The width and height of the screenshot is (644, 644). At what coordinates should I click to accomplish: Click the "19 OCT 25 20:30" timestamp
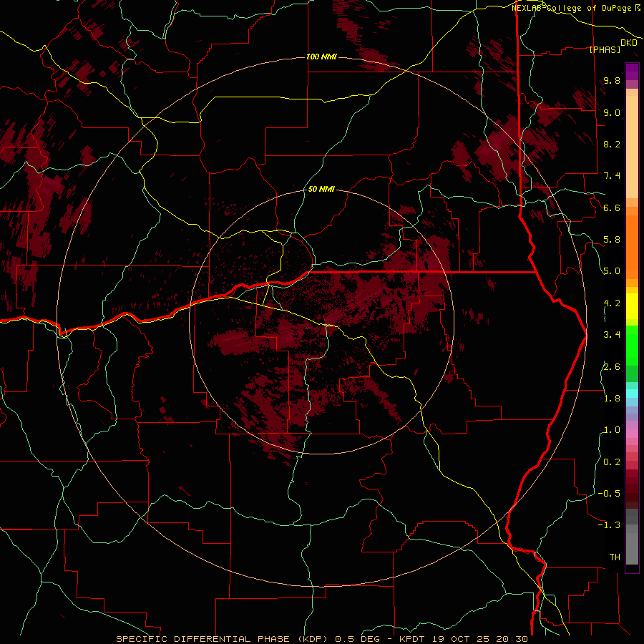(479, 639)
